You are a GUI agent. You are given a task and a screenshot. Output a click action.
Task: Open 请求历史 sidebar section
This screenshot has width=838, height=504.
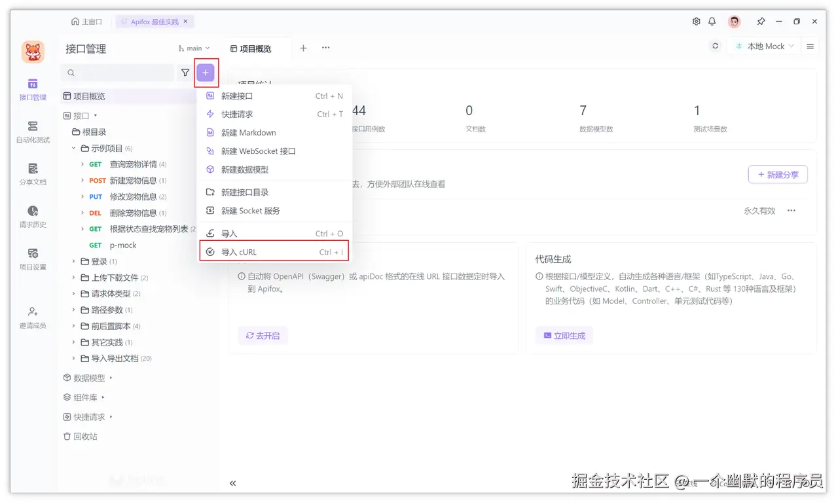point(33,217)
